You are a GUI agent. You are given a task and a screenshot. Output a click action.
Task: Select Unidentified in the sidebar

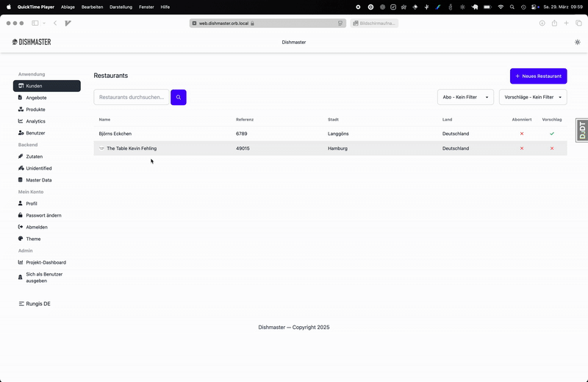click(x=38, y=168)
